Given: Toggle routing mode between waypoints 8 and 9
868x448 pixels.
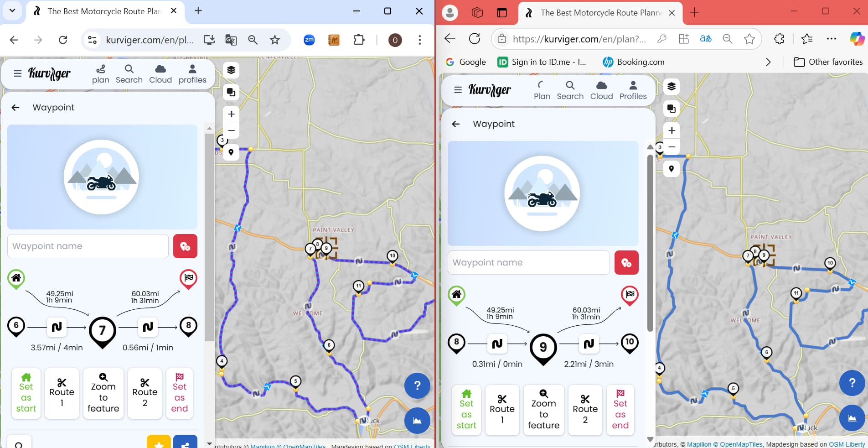Looking at the screenshot, I should [x=497, y=344].
